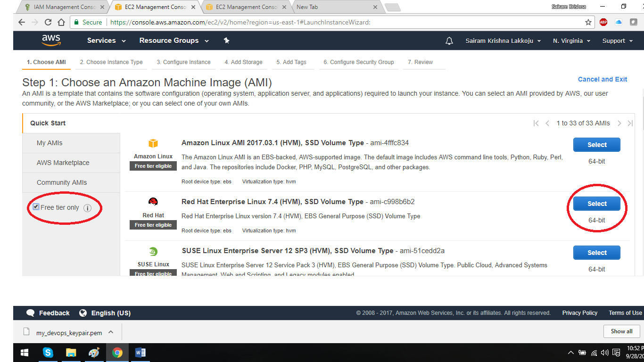The width and height of the screenshot is (644, 362).
Task: Open Word from the taskbar
Action: 140,353
